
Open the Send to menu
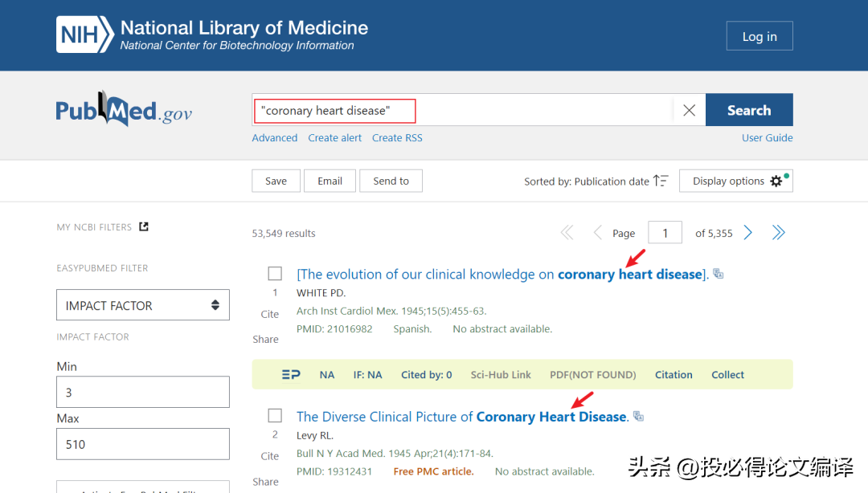click(x=391, y=181)
